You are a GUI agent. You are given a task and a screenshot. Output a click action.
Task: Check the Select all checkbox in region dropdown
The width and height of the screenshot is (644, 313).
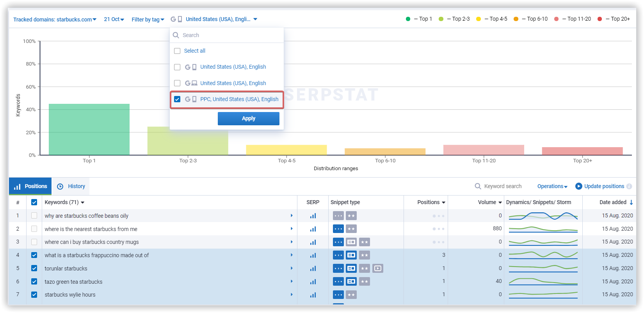[x=177, y=51]
